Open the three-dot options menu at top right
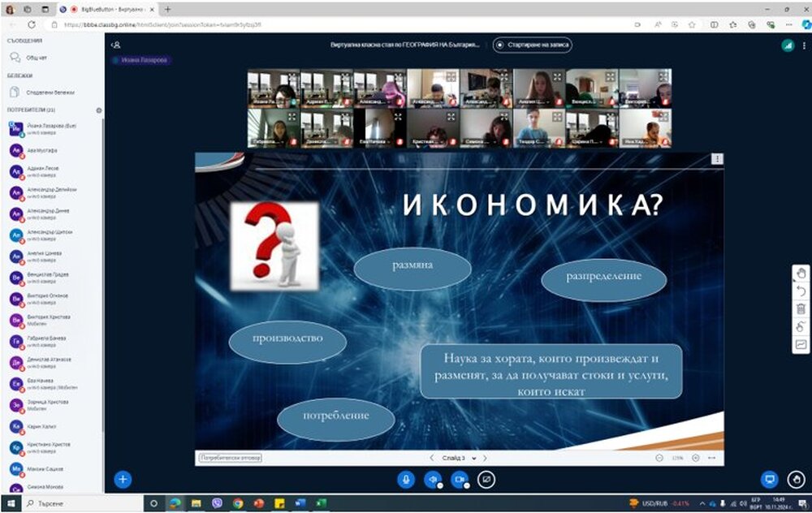This screenshot has width=812, height=513. coord(802,45)
